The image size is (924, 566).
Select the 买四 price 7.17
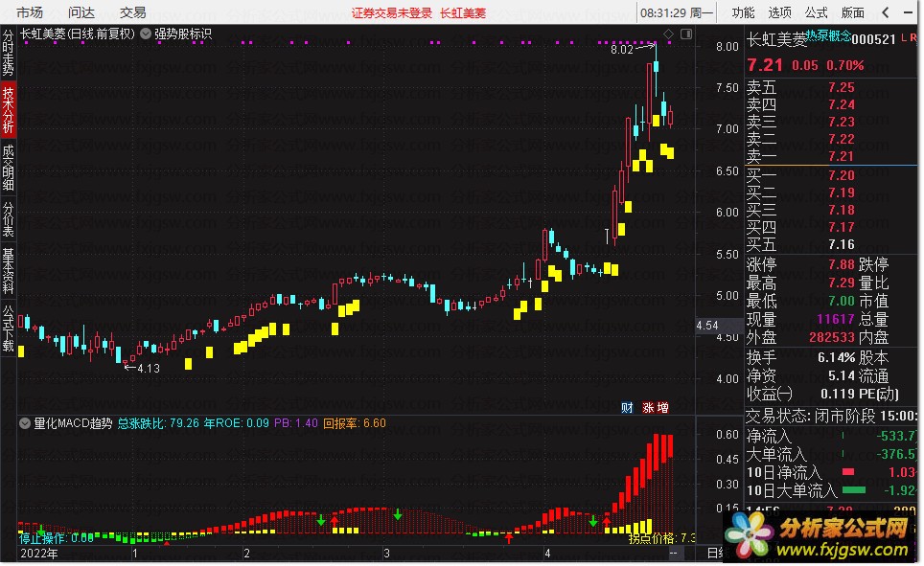tap(842, 227)
